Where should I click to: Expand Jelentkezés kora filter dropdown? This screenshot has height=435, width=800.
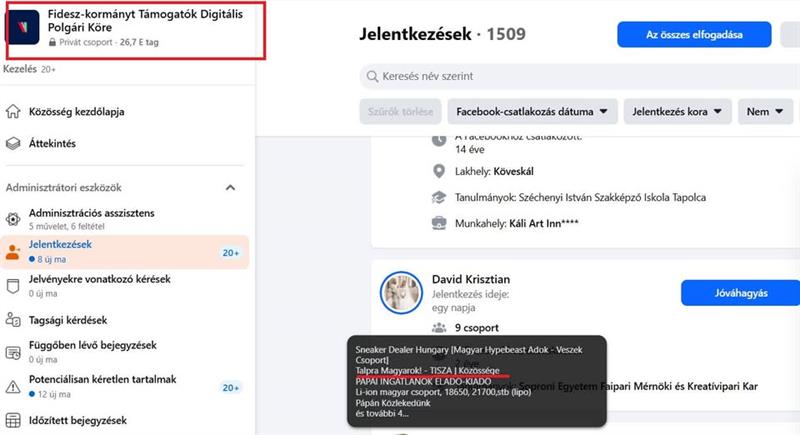(x=678, y=111)
